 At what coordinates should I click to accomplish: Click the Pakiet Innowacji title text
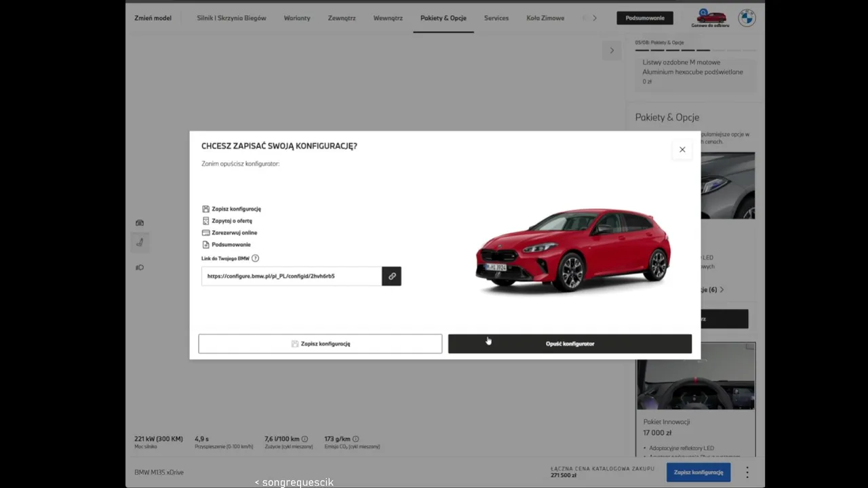point(667,422)
